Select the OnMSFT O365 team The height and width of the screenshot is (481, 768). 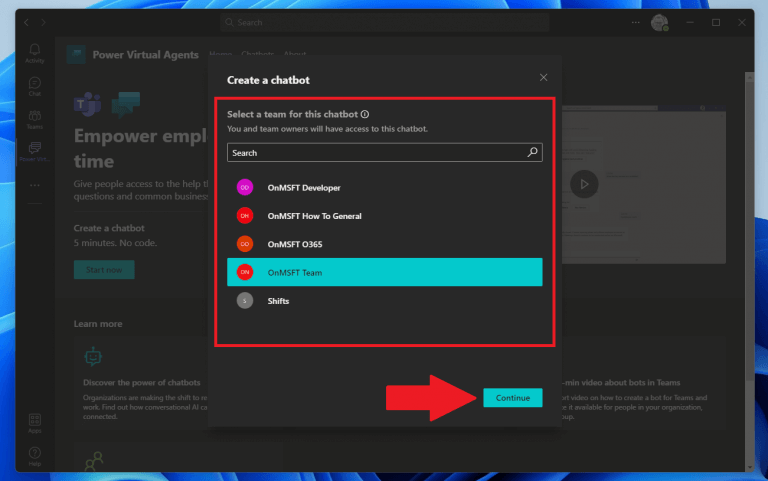point(384,244)
